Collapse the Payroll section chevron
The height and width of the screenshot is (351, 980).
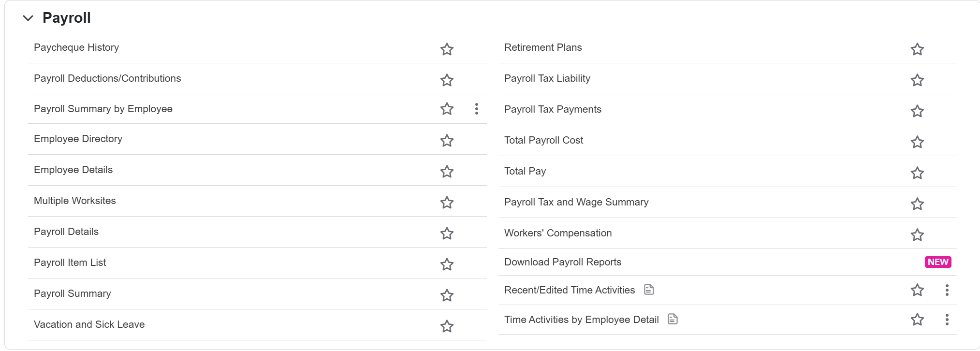click(x=28, y=18)
